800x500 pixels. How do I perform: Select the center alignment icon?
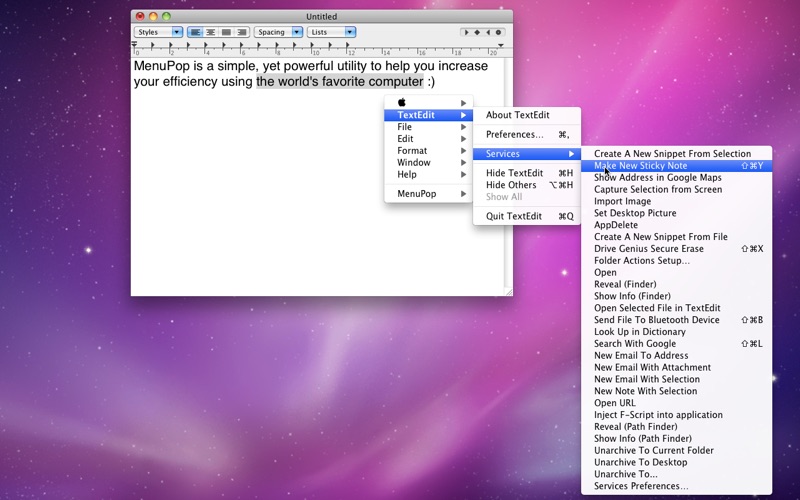210,32
